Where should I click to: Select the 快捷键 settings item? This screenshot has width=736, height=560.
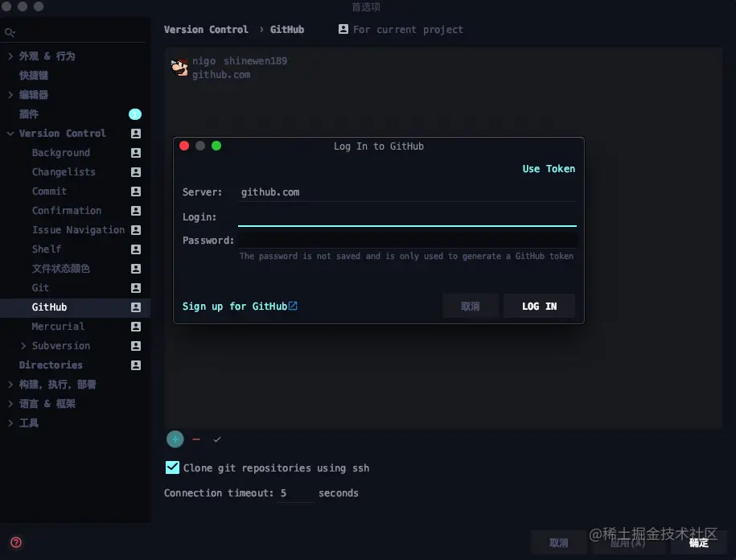(x=33, y=75)
